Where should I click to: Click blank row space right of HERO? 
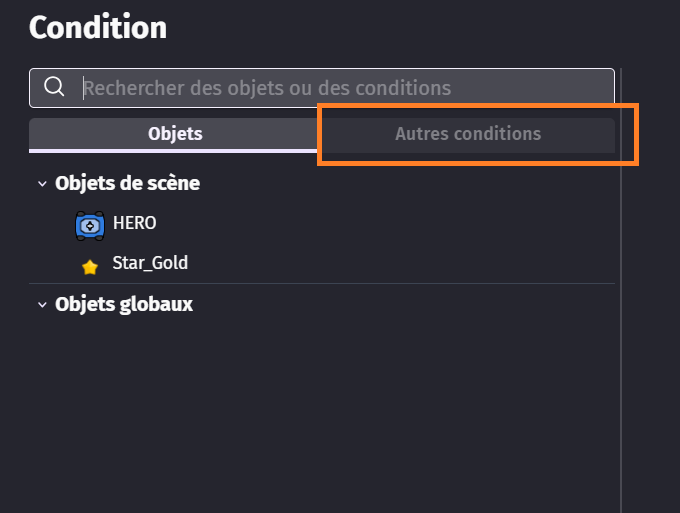400,224
